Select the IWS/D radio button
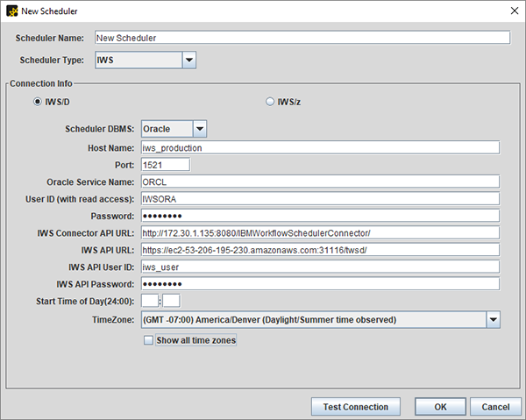 coord(38,103)
